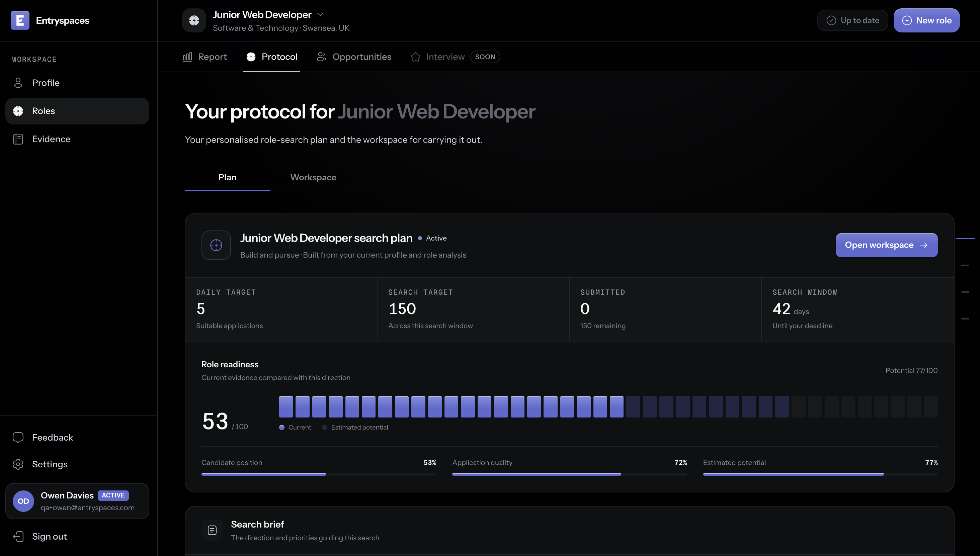Click the checkmark icon in Up to date
Viewport: 980px width, 556px height.
(831, 20)
